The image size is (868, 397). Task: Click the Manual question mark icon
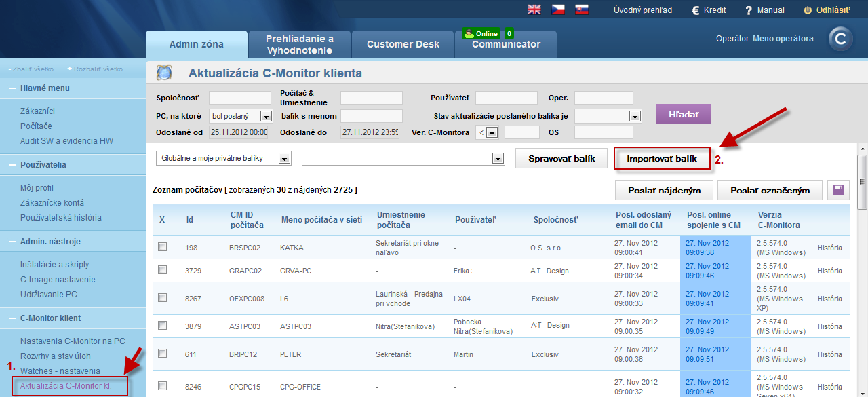click(749, 10)
